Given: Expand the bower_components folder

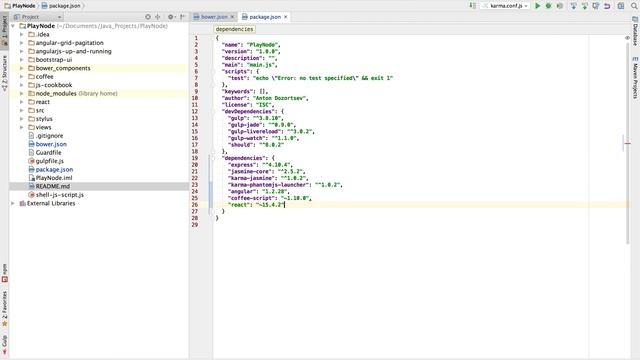Looking at the screenshot, I should tap(22, 68).
